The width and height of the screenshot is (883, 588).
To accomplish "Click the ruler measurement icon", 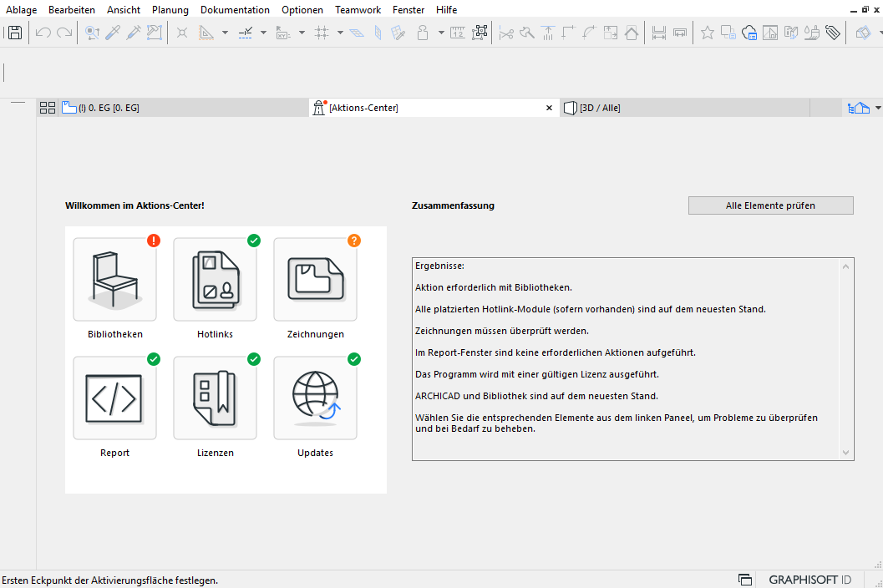I will (x=457, y=33).
